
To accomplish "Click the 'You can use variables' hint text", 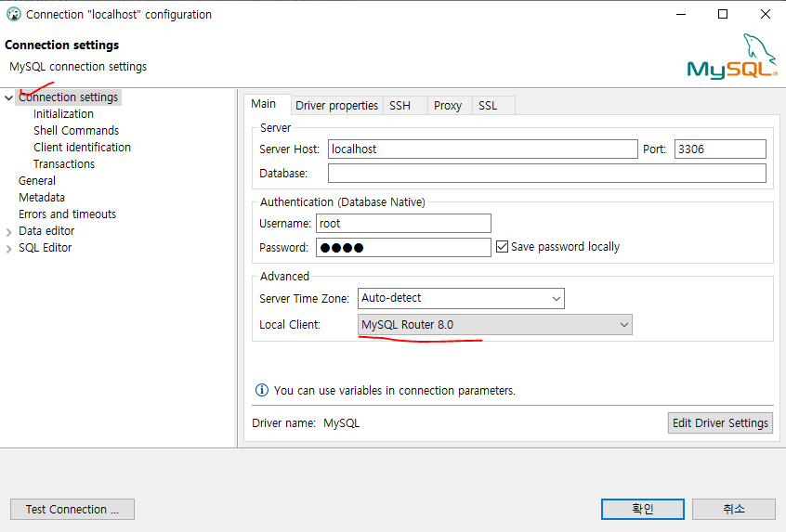I will (x=395, y=390).
